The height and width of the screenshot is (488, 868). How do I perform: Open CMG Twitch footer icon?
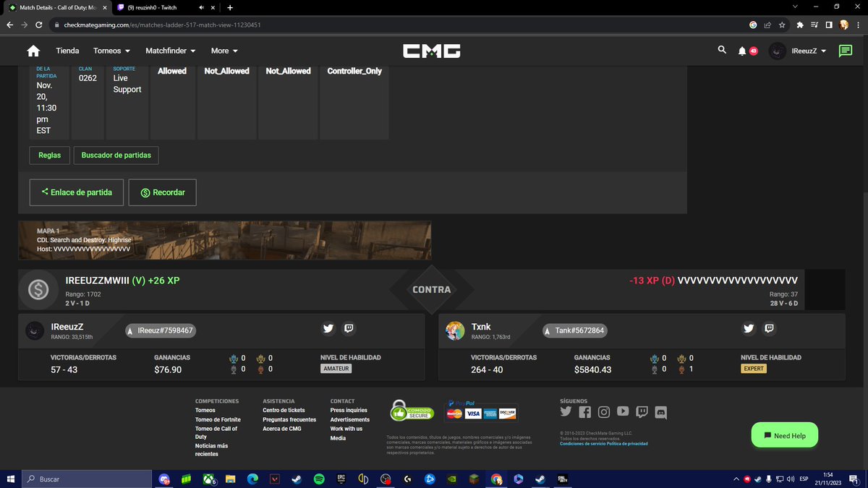642,411
